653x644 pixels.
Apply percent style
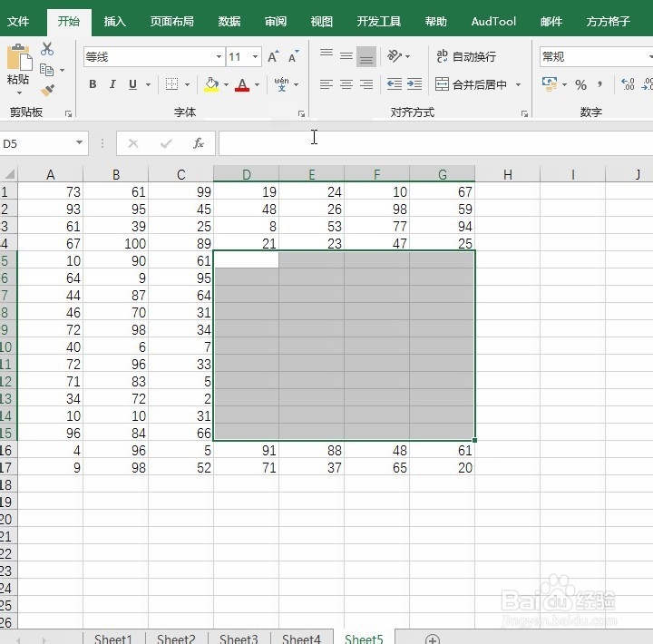580,85
